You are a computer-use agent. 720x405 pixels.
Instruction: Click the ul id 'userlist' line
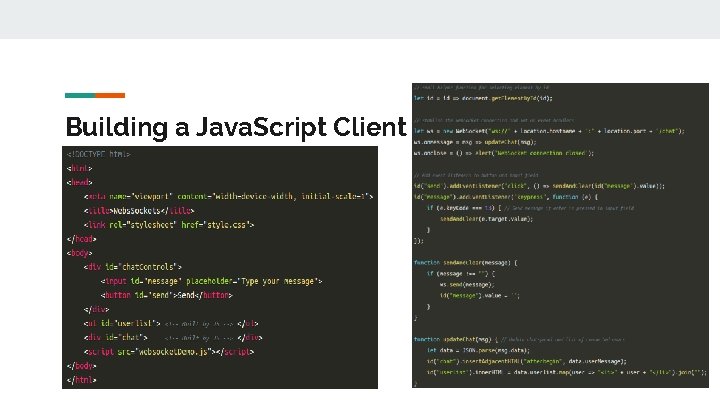click(x=171, y=323)
